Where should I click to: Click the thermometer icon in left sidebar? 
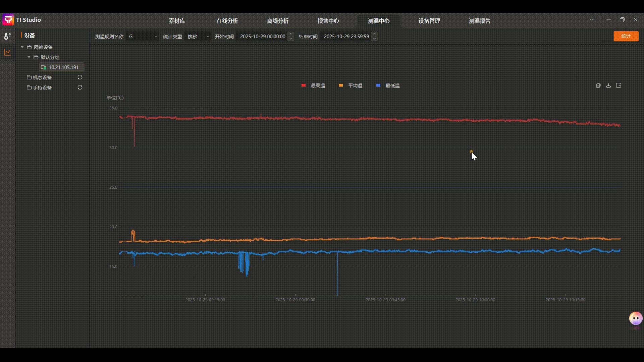coord(7,36)
